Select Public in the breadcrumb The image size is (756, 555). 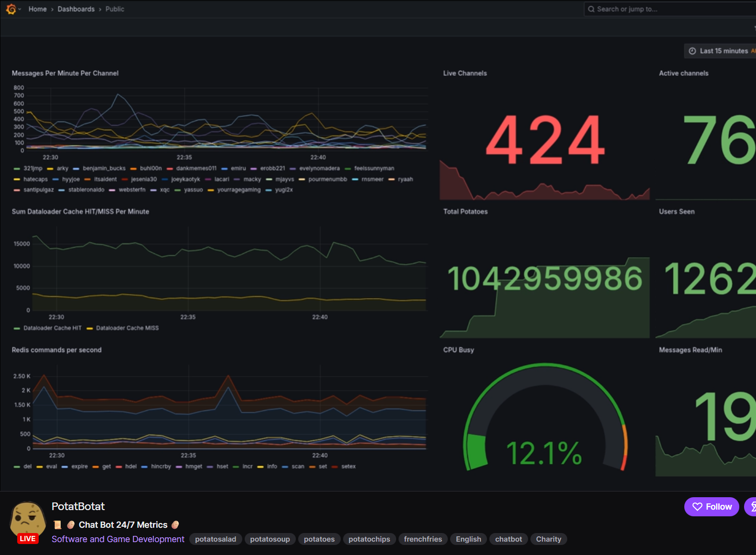tap(115, 9)
